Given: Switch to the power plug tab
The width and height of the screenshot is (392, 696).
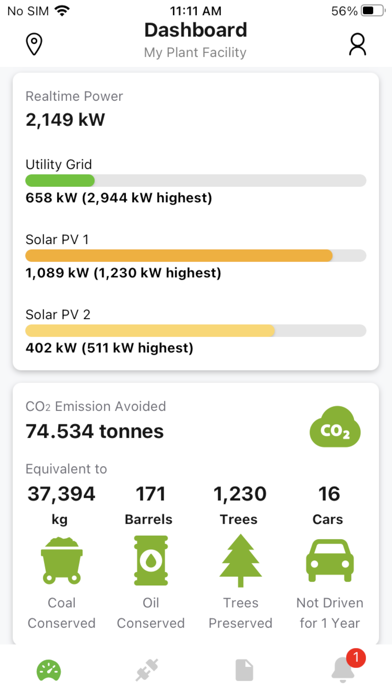Looking at the screenshot, I should pos(147,670).
